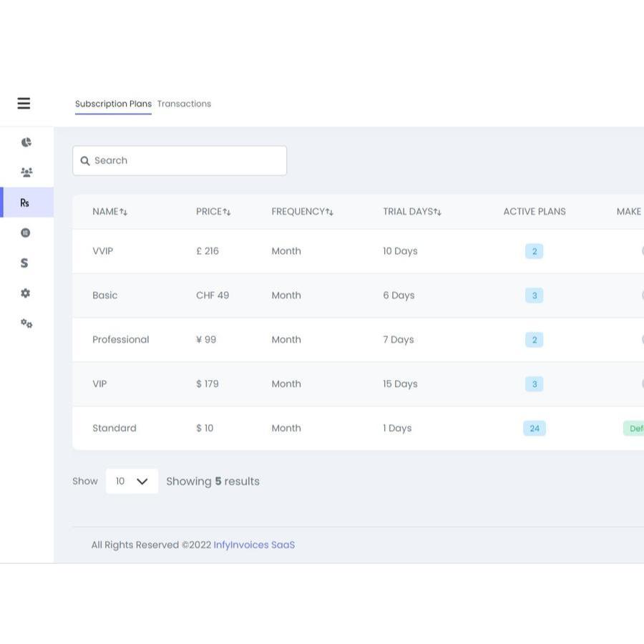Select the Rs subscription plans sidebar icon

click(25, 203)
